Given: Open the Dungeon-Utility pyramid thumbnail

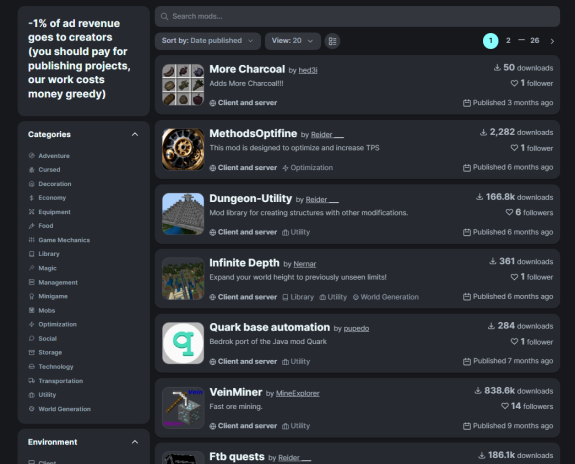Looking at the screenshot, I should pyautogui.click(x=183, y=214).
